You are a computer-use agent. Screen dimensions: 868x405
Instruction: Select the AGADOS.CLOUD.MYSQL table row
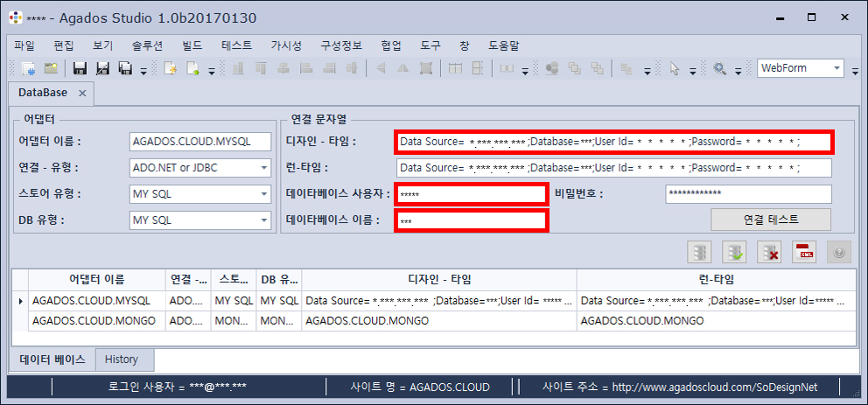433,301
